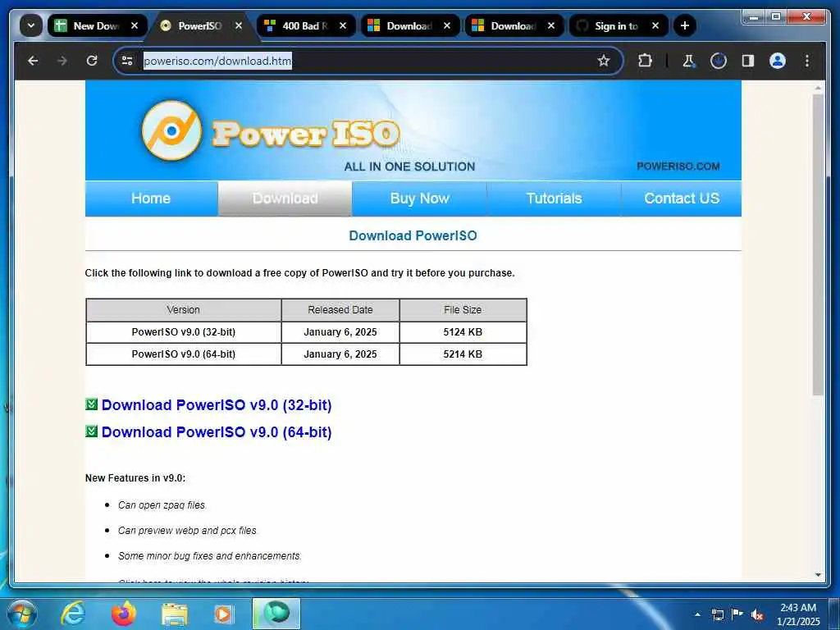840x630 pixels.
Task: Click the Show desktop strip on taskbar
Action: click(x=835, y=614)
